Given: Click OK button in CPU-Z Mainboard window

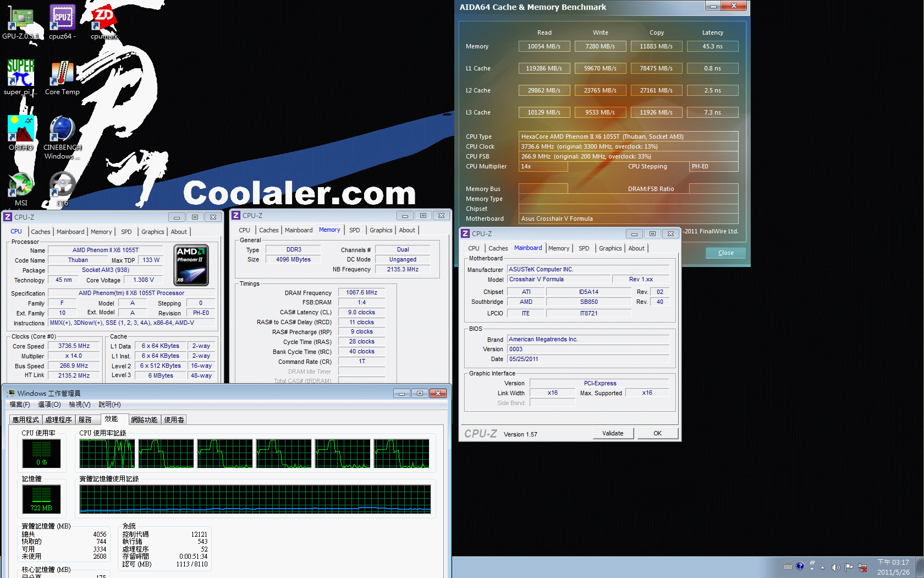Looking at the screenshot, I should pyautogui.click(x=657, y=433).
